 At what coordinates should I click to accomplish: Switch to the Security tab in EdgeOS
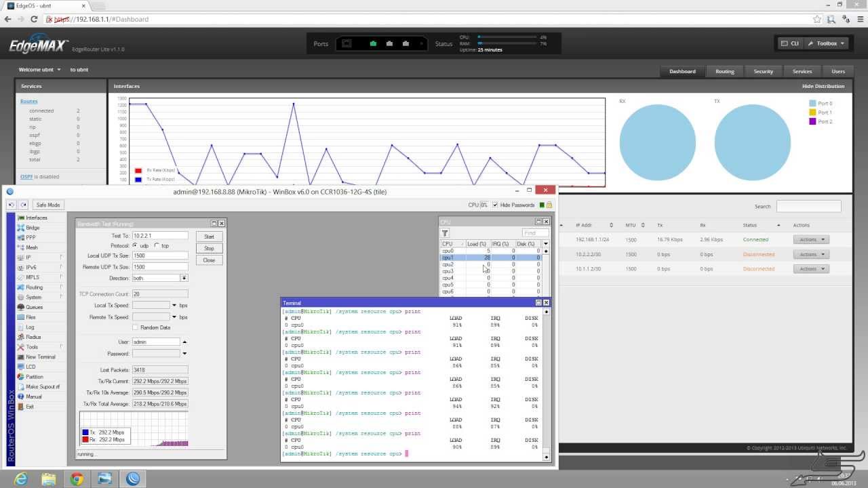(x=763, y=71)
